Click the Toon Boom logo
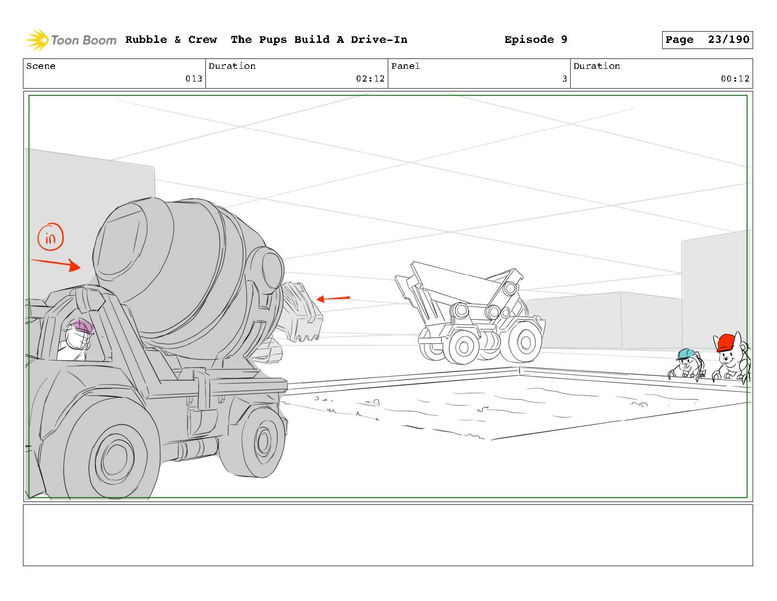 (x=71, y=40)
